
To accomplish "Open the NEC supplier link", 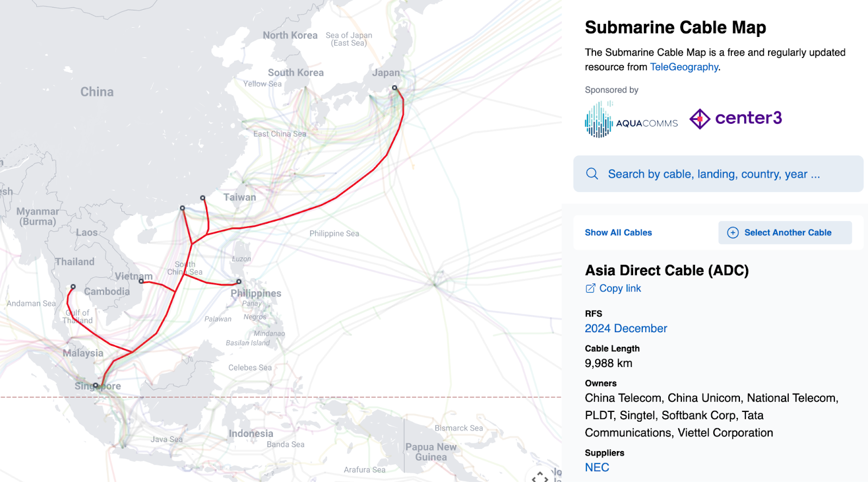I will coord(597,467).
